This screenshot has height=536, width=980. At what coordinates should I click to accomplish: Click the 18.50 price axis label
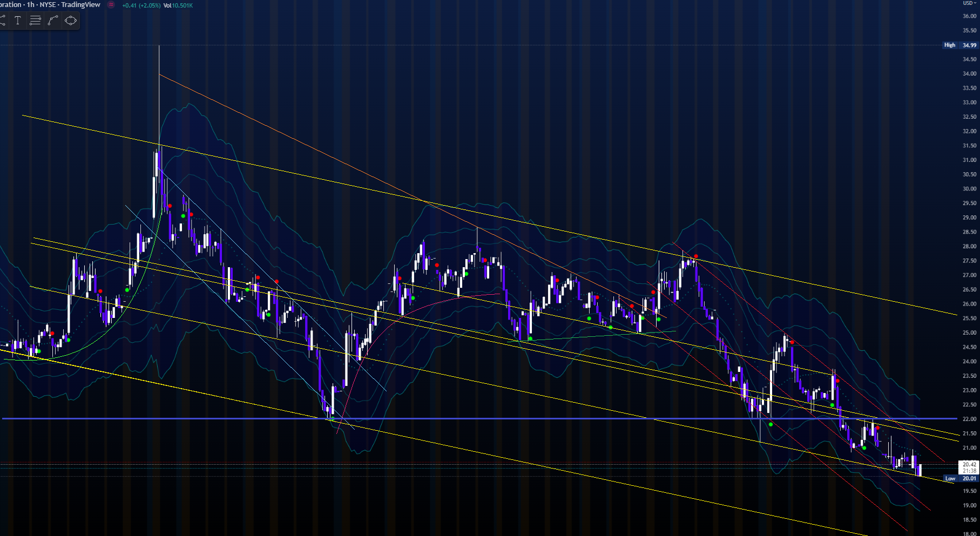(969, 520)
